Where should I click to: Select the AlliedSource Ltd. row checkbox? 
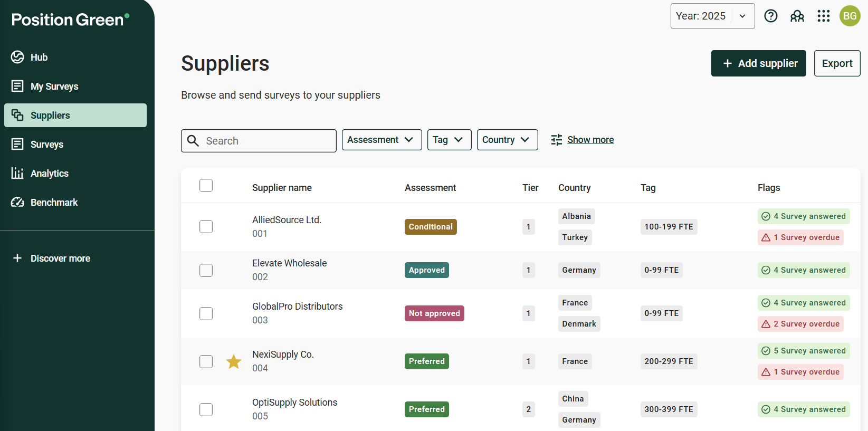206,227
